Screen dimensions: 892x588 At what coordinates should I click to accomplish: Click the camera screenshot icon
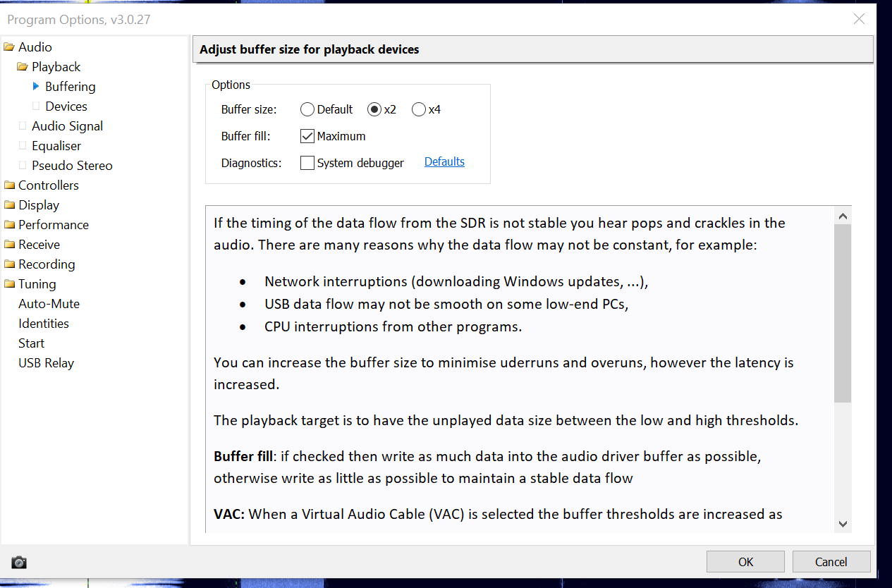click(x=19, y=562)
